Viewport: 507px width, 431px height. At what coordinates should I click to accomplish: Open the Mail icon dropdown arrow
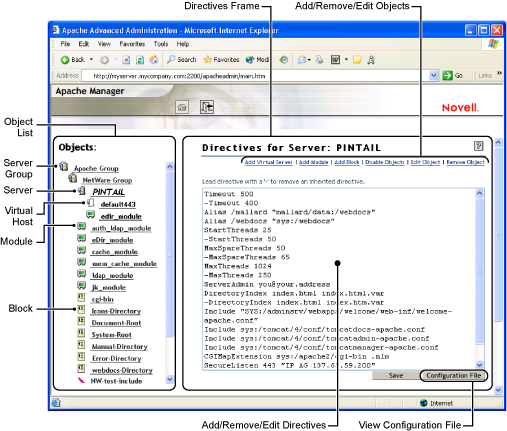coord(309,60)
